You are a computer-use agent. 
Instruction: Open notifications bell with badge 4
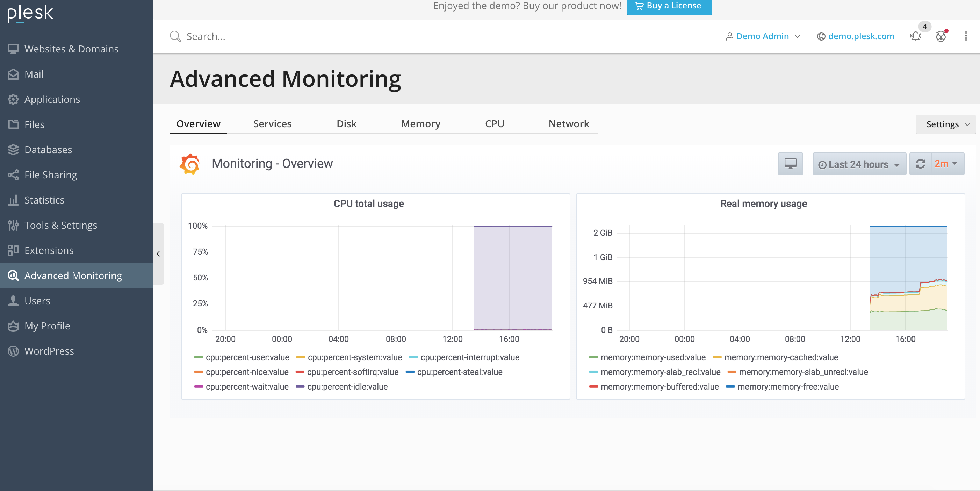(915, 36)
